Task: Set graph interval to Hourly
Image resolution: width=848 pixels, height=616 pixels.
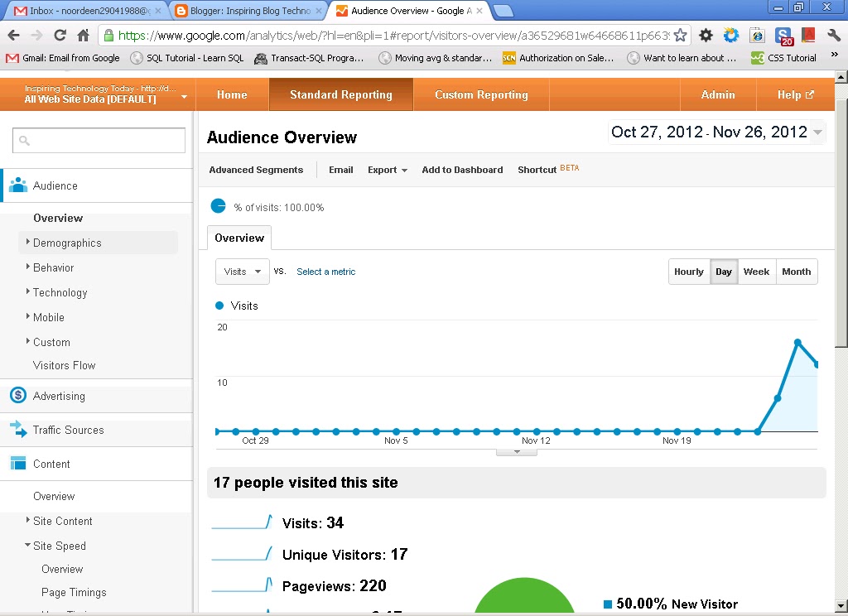Action: (689, 272)
